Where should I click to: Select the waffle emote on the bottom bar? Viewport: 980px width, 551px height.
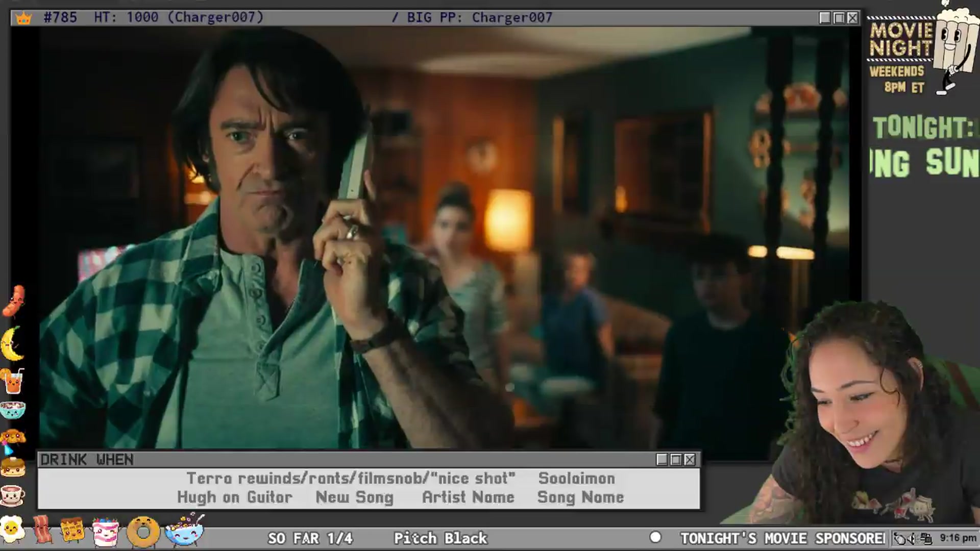point(72,530)
